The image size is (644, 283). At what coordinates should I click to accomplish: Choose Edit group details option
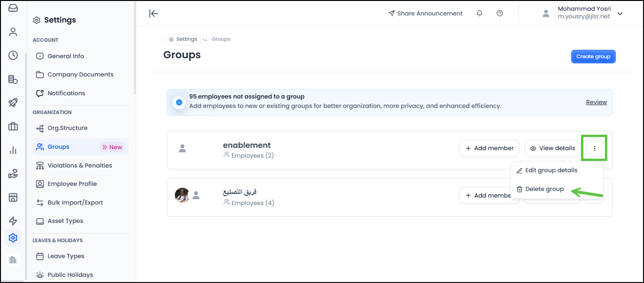[551, 170]
